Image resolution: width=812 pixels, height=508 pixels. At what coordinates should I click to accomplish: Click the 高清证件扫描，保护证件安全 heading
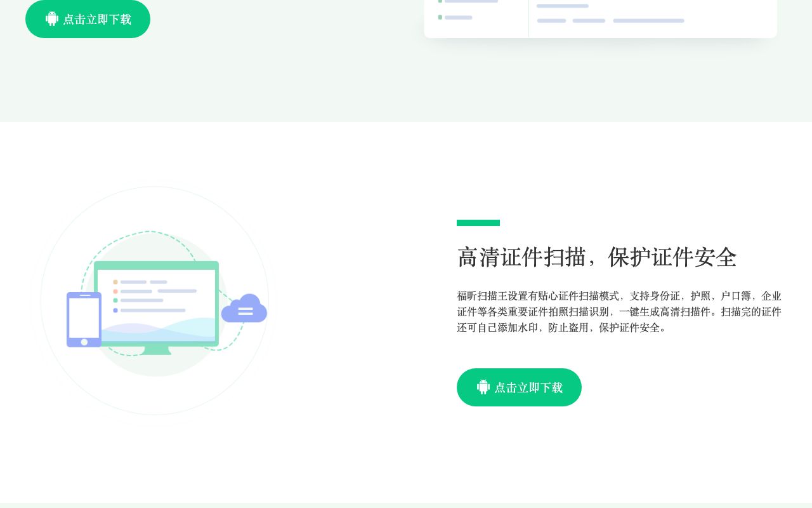click(597, 257)
